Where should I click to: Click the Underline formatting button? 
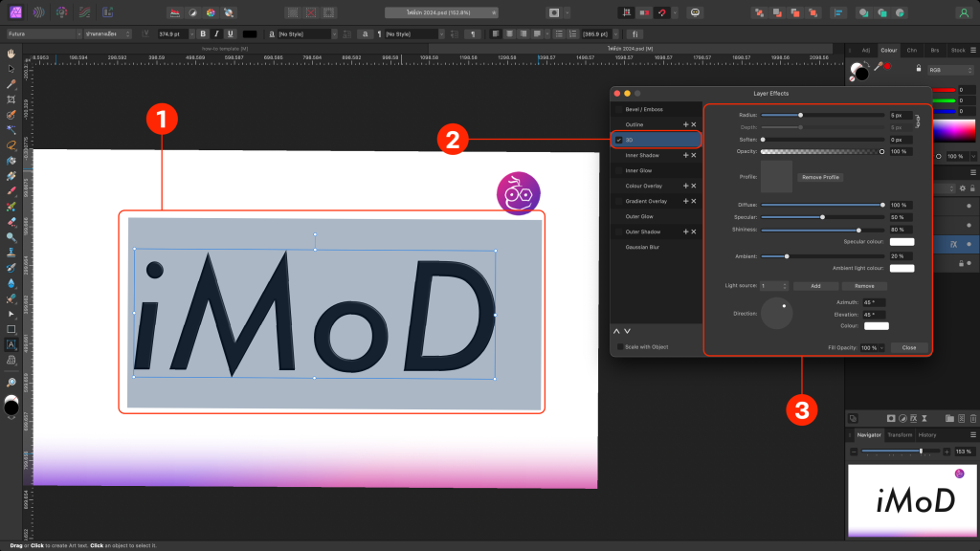pos(230,33)
